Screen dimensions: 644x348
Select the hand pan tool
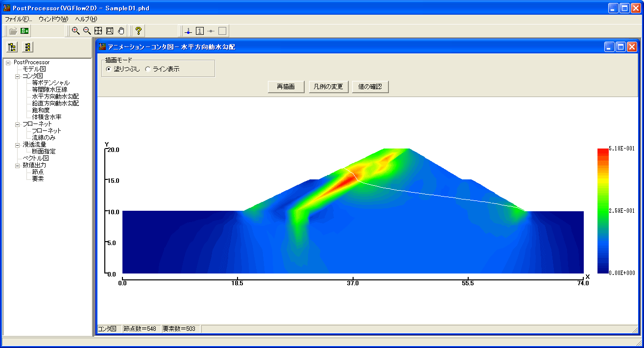click(x=121, y=31)
